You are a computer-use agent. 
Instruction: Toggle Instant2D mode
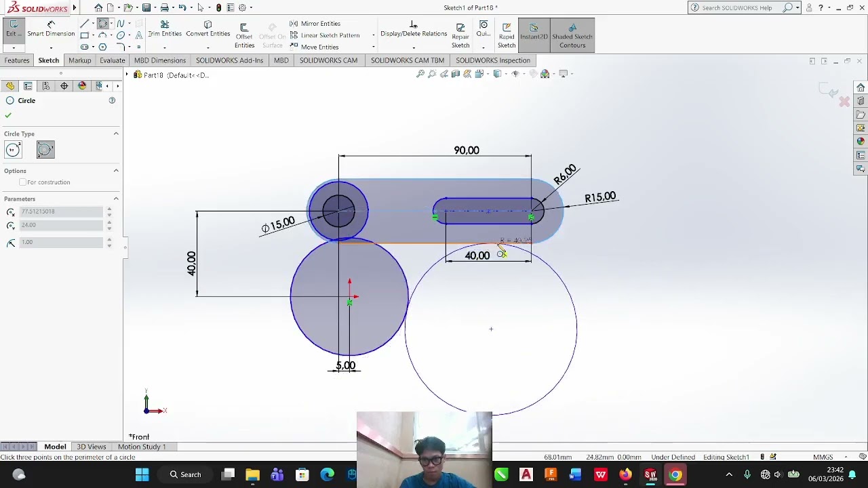pyautogui.click(x=534, y=35)
